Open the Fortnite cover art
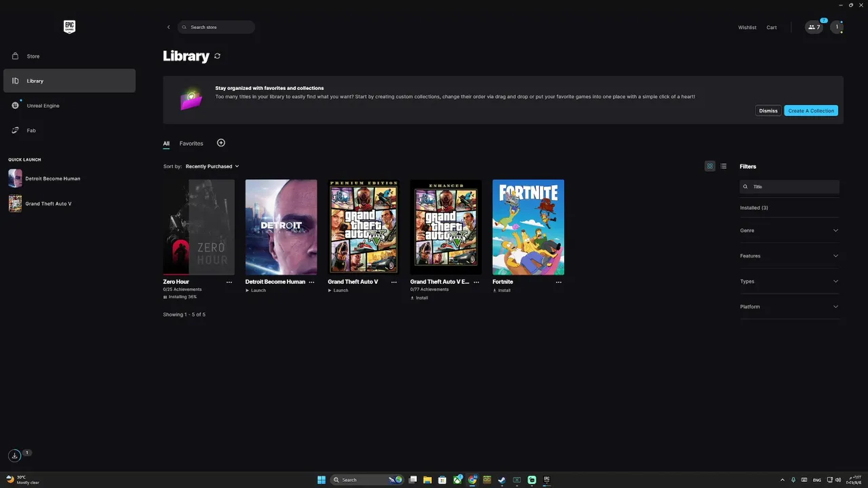The height and width of the screenshot is (488, 868). point(528,227)
